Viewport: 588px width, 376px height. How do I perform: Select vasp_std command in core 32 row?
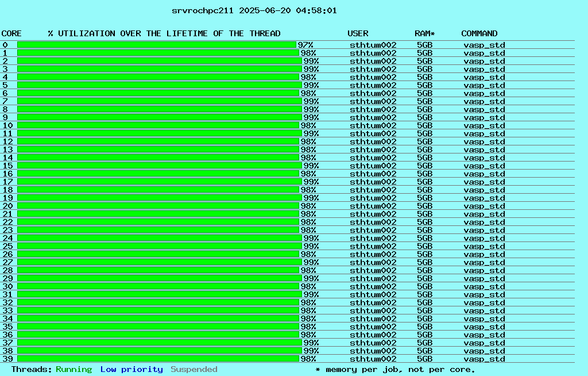pos(484,302)
